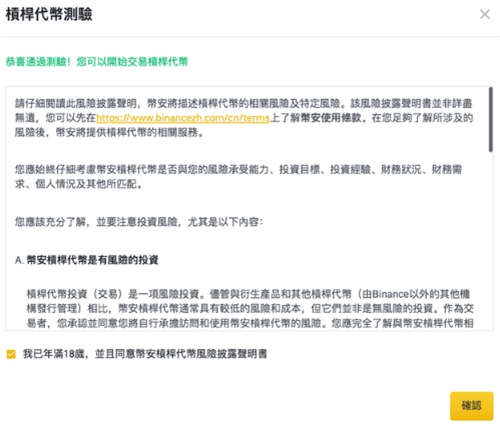Click the paragraph starting 槓桿代幣投資（交易）
The image size is (500, 425).
coord(250,308)
